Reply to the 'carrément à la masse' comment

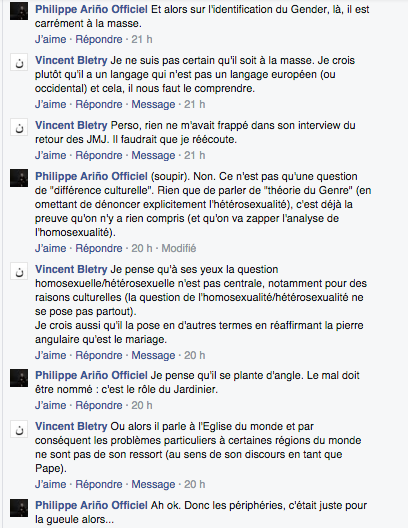click(x=99, y=39)
